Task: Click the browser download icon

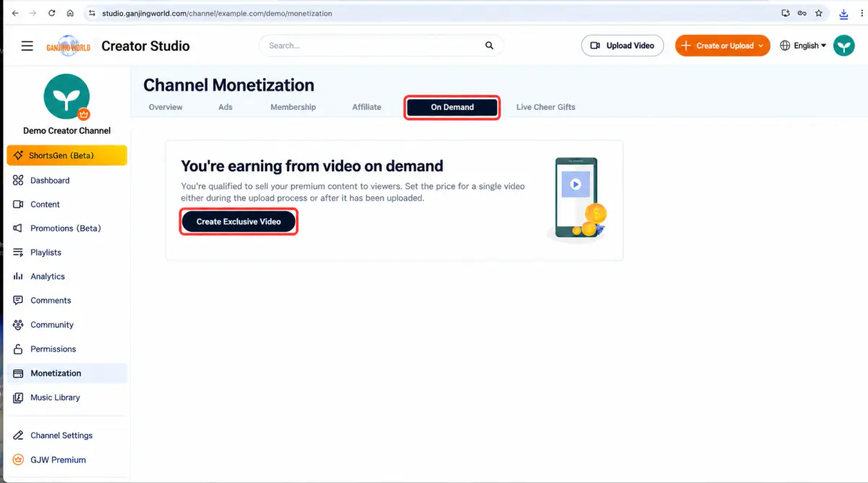Action: click(x=843, y=13)
